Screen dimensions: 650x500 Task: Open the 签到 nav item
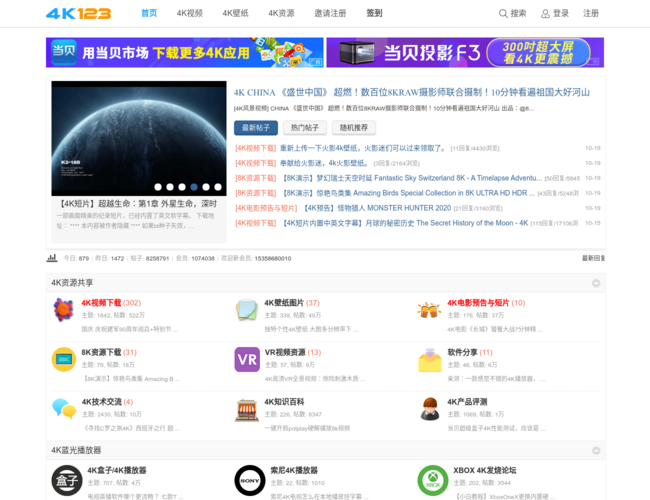pos(374,13)
